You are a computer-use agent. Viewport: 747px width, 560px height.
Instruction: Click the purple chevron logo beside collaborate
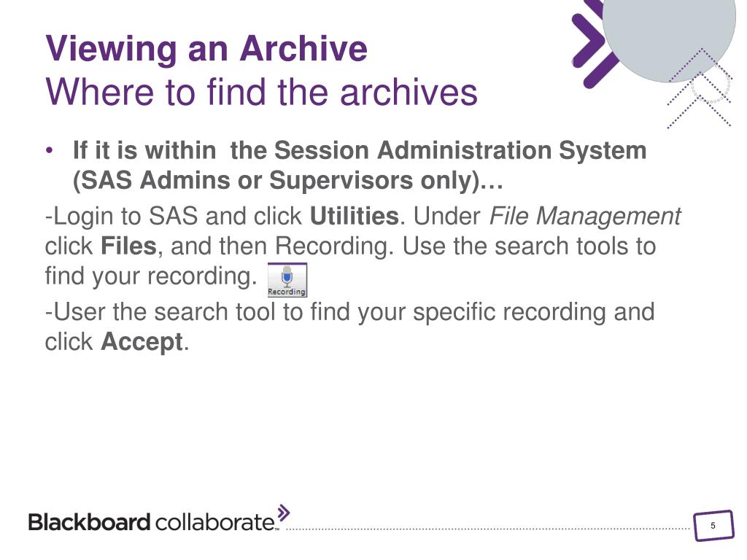coord(284,513)
